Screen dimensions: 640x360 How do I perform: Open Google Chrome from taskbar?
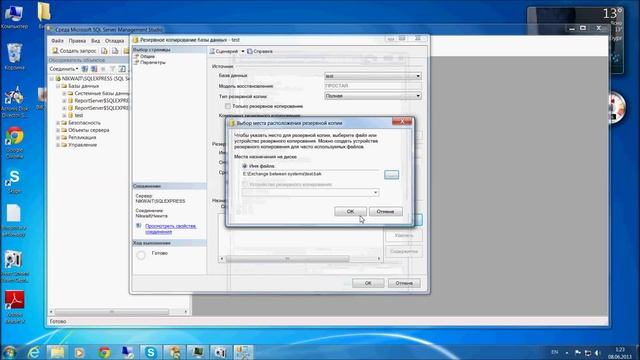(104, 352)
